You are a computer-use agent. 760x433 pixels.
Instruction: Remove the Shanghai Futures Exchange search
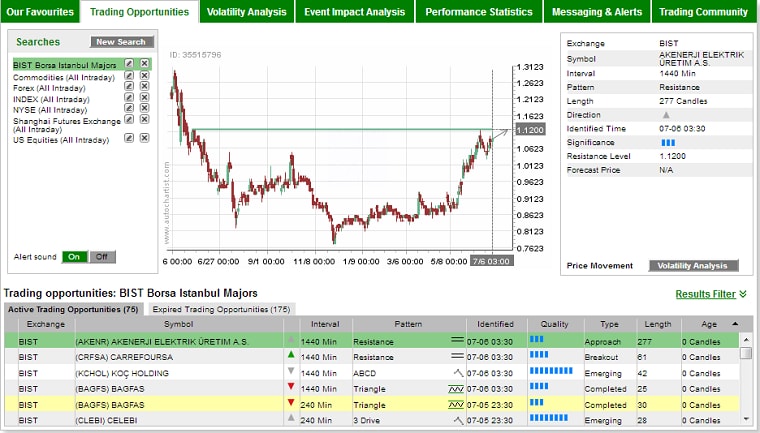pos(144,119)
